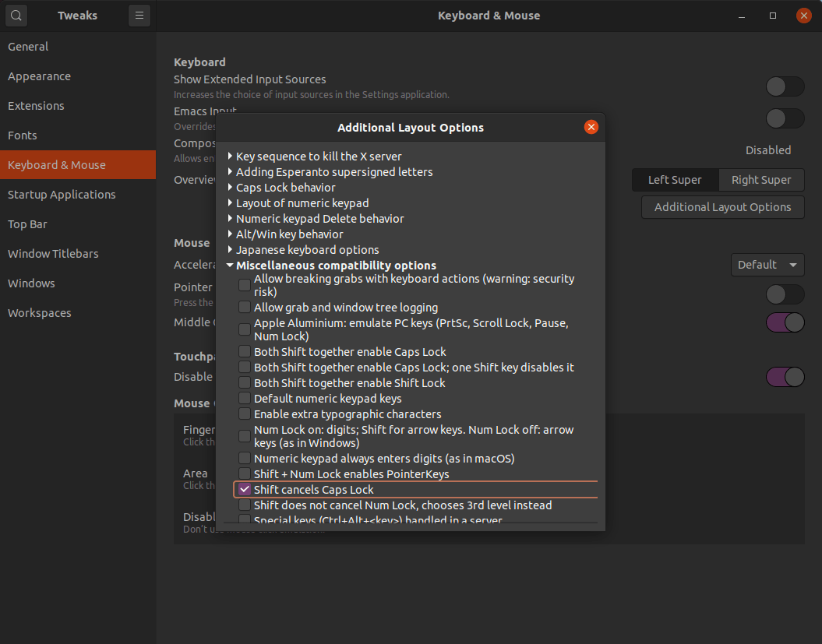Image resolution: width=822 pixels, height=644 pixels.
Task: Open the hamburger menu in Tweaks header
Action: point(139,16)
